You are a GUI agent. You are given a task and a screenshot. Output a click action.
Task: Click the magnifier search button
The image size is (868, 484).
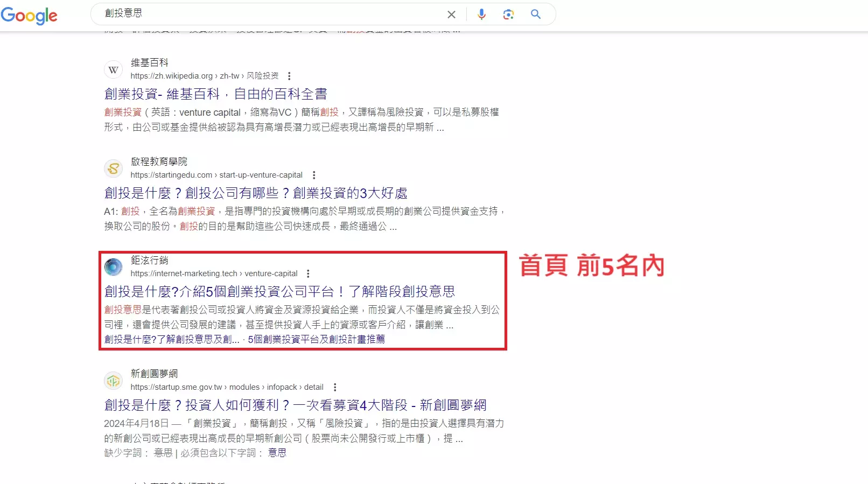536,14
